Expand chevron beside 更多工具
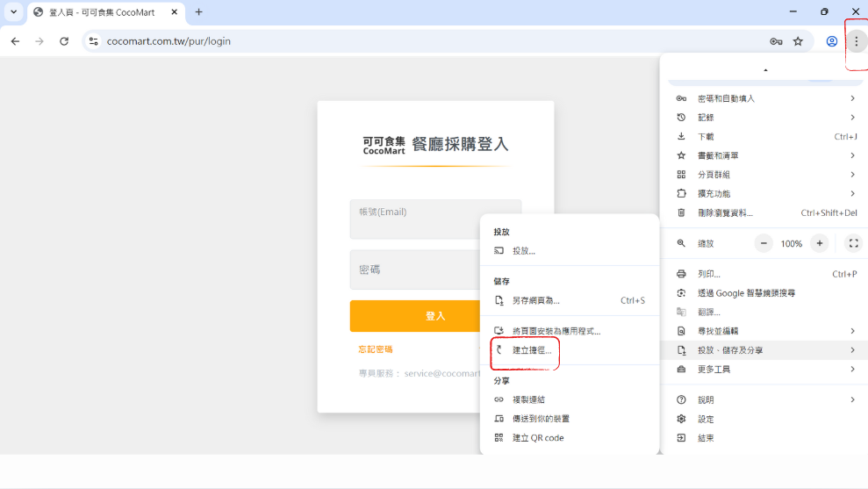The image size is (868, 489). (852, 369)
